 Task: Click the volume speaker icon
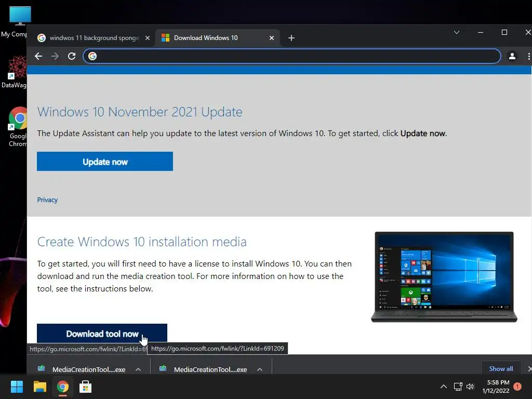pyautogui.click(x=470, y=387)
